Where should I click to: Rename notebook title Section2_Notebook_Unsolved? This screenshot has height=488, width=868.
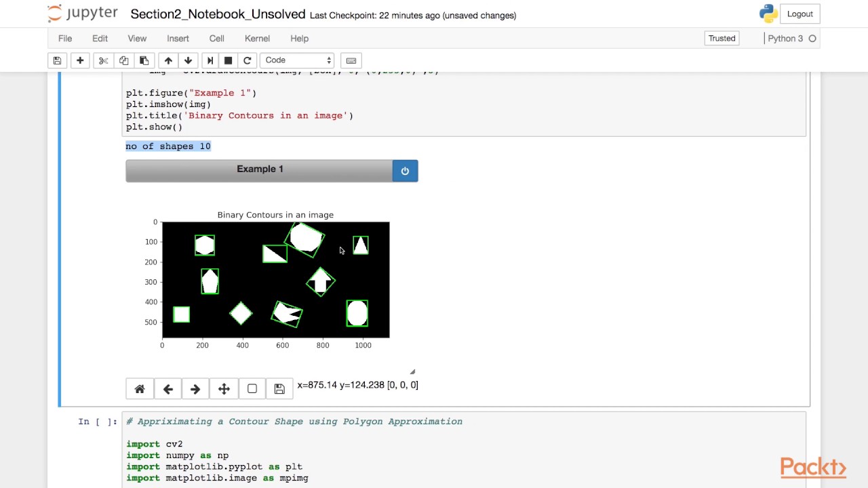(218, 15)
